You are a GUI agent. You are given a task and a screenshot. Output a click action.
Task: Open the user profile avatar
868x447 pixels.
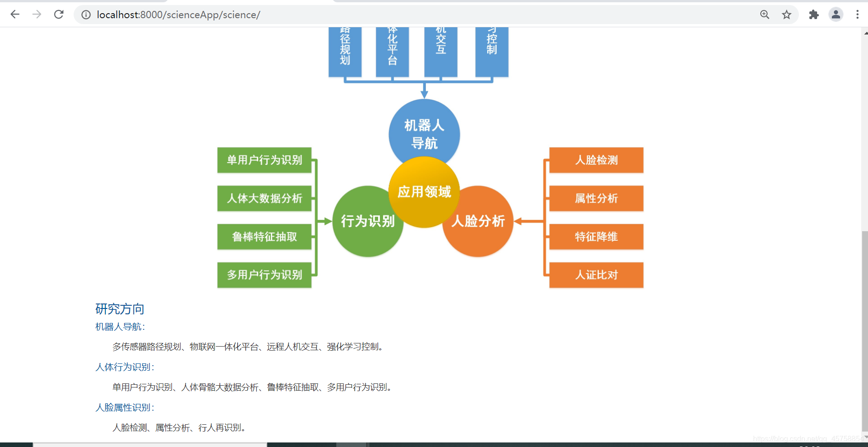pyautogui.click(x=836, y=15)
